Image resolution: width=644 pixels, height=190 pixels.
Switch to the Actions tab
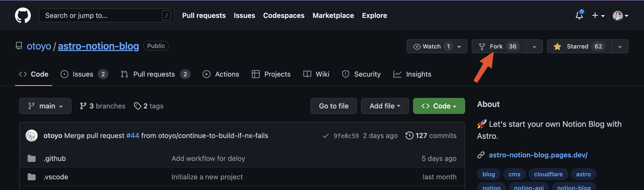click(221, 74)
